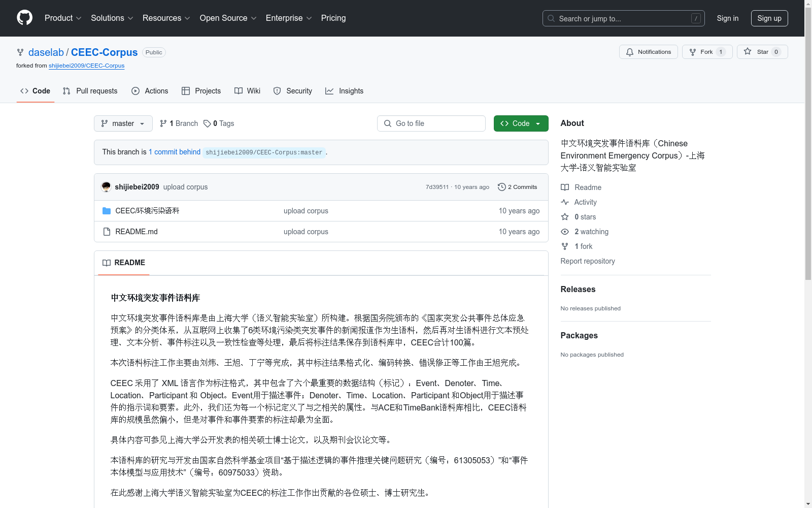Click the file icon beside README.md
Viewport: 812px width, 508px height.
(107, 232)
